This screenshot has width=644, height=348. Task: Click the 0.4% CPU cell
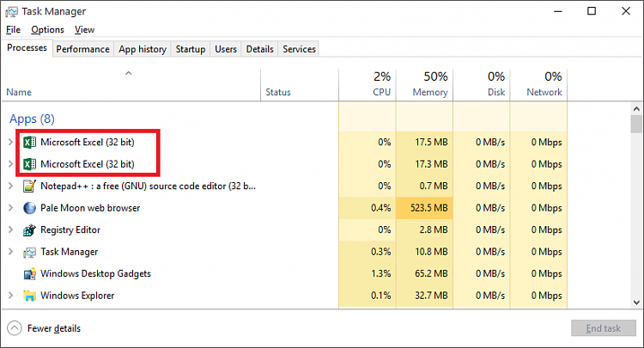click(x=368, y=208)
